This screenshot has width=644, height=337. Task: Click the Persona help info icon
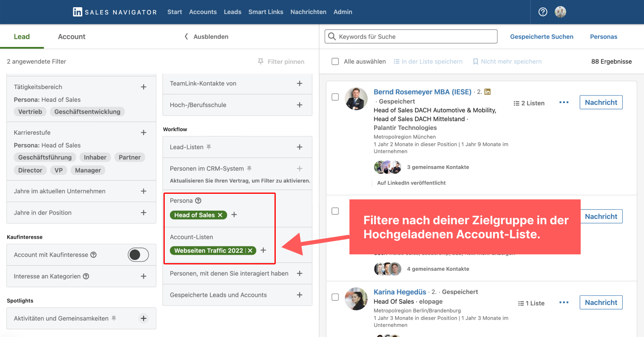click(x=198, y=201)
